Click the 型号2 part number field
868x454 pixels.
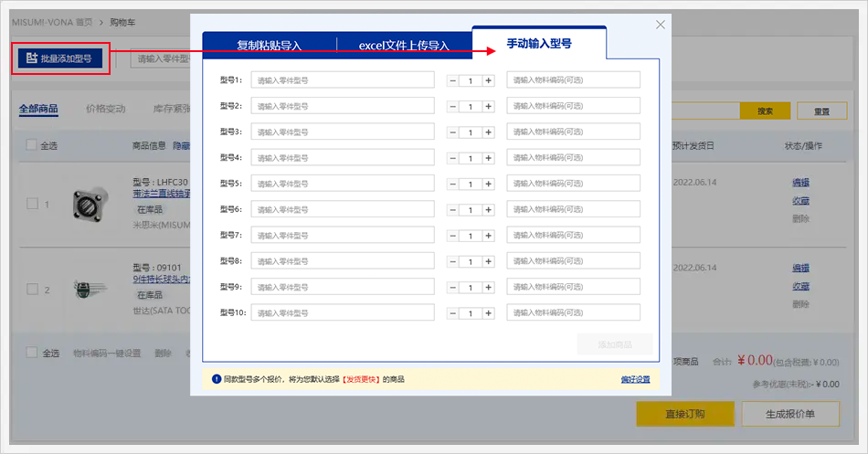pyautogui.click(x=343, y=106)
